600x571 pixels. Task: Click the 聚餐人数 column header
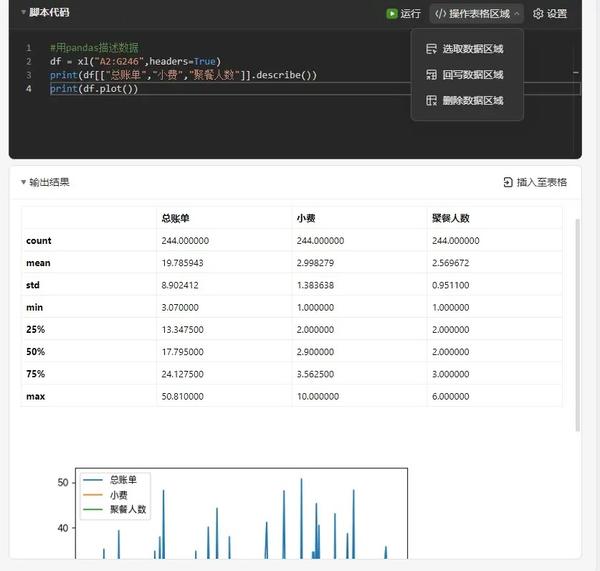(450, 218)
